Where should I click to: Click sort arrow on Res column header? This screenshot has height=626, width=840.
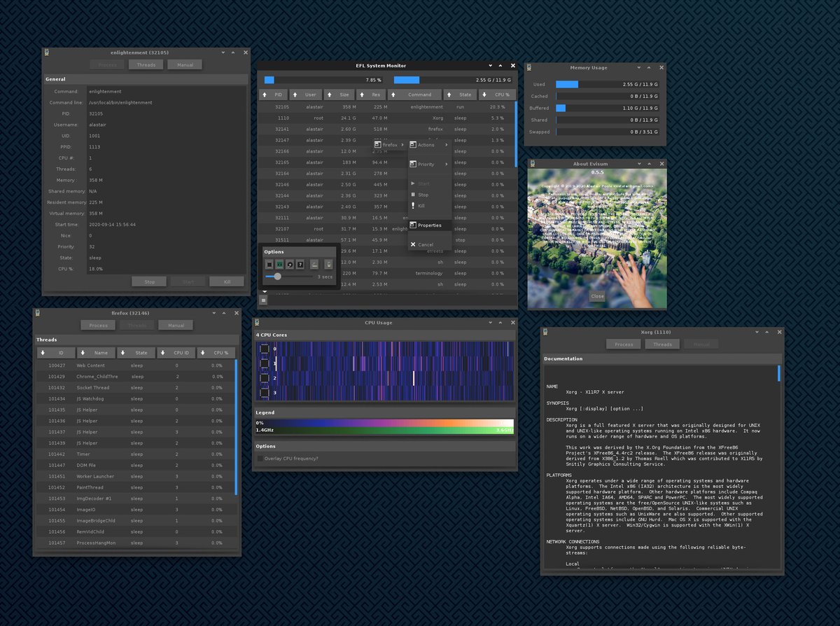[362, 95]
